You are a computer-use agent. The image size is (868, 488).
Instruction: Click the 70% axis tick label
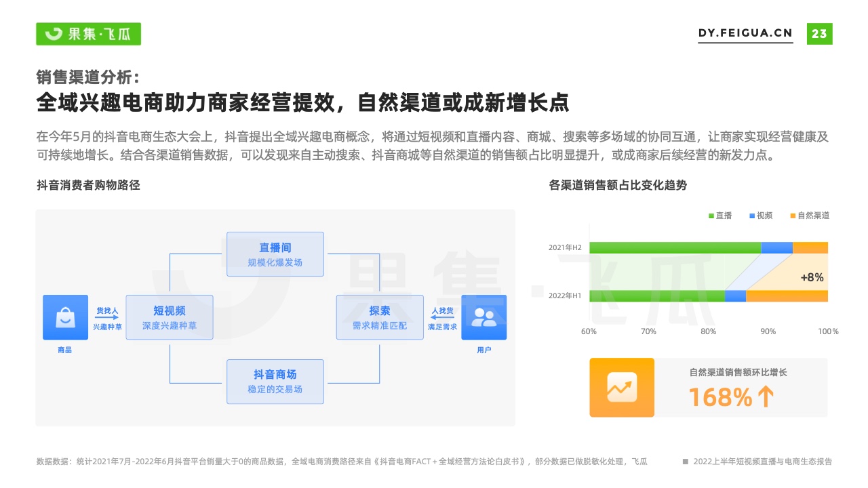click(x=649, y=331)
